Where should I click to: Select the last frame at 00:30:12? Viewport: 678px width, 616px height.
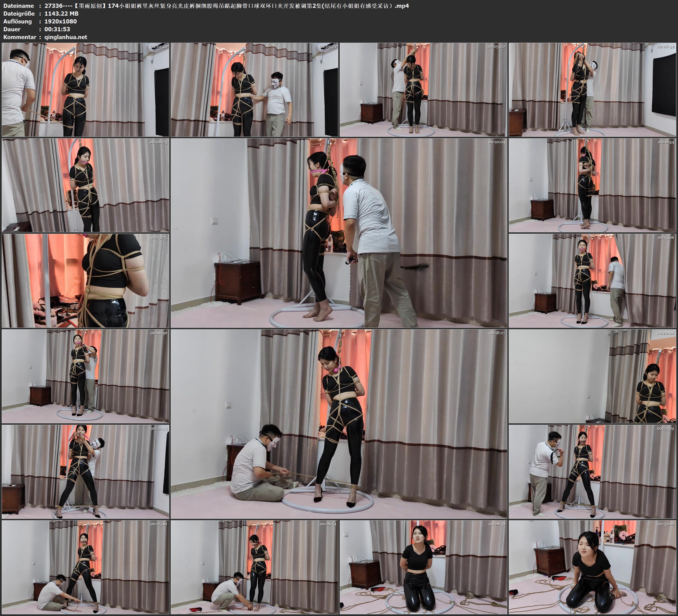[x=592, y=567]
